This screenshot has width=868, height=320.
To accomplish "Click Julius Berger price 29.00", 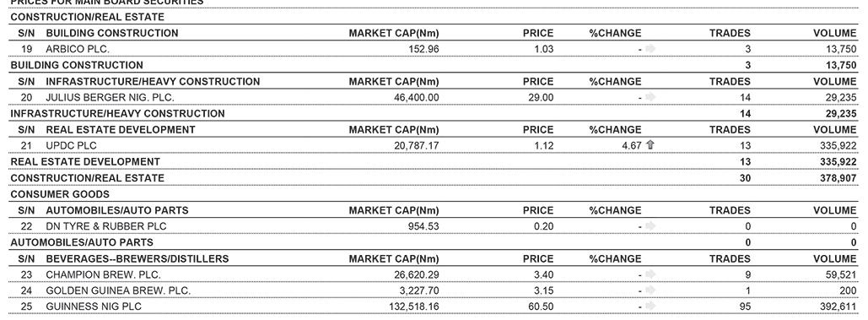I will pyautogui.click(x=540, y=97).
